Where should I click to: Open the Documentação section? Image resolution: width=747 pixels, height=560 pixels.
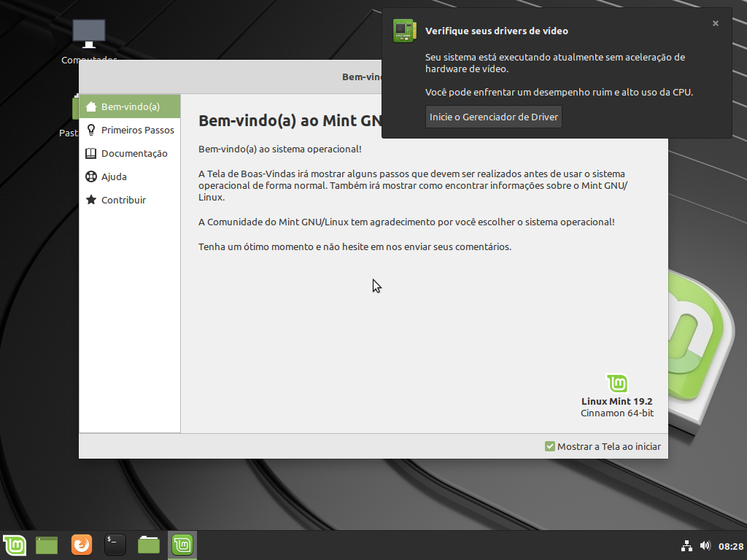click(130, 153)
